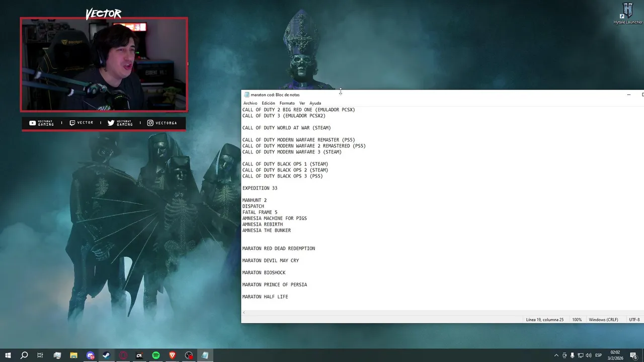This screenshot has height=362, width=644.
Task: Click line 'EXPEDITION 33' in the notes
Action: (x=260, y=188)
